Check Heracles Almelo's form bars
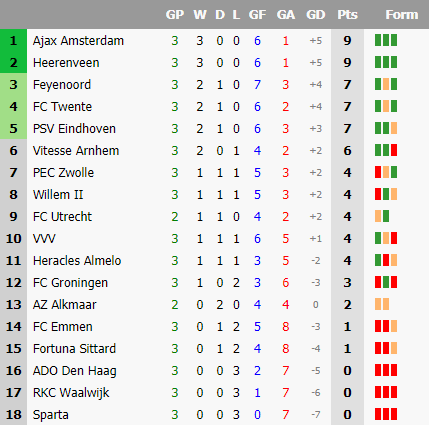 (386, 260)
